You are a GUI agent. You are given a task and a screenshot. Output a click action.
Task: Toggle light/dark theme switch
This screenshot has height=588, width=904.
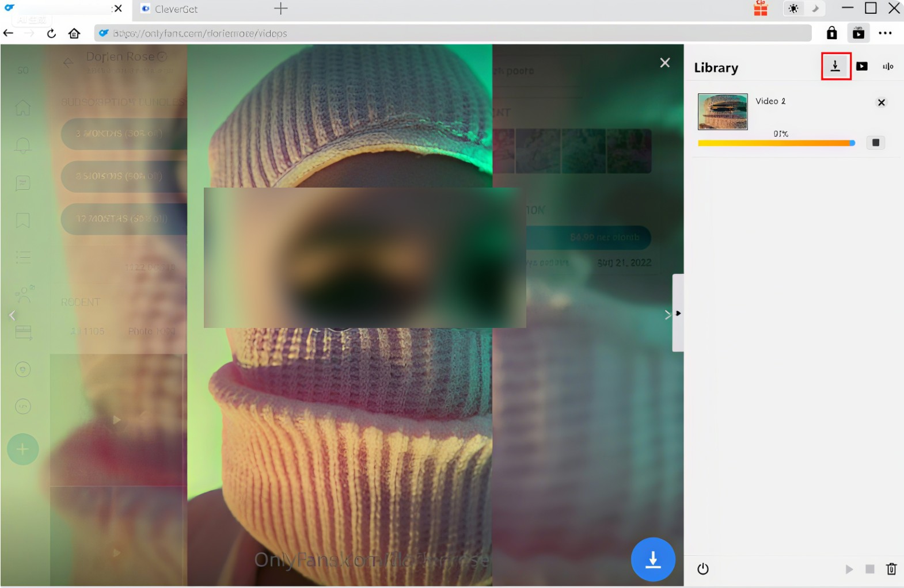[x=804, y=9]
